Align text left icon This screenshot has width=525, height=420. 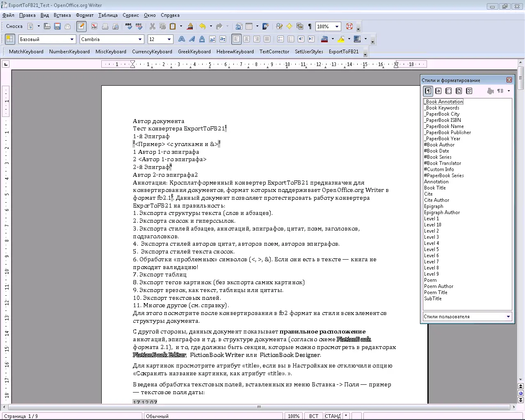(x=236, y=39)
